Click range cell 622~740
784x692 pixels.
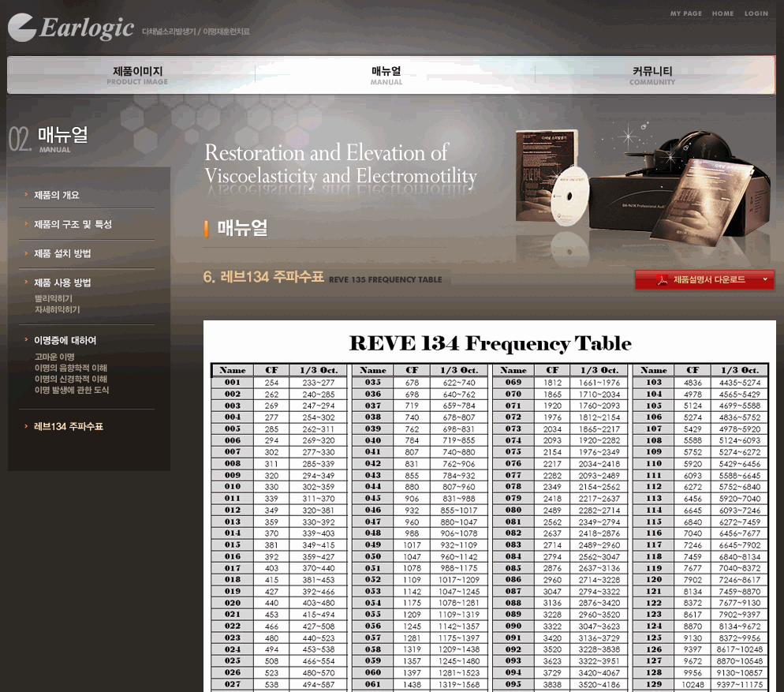pos(459,383)
